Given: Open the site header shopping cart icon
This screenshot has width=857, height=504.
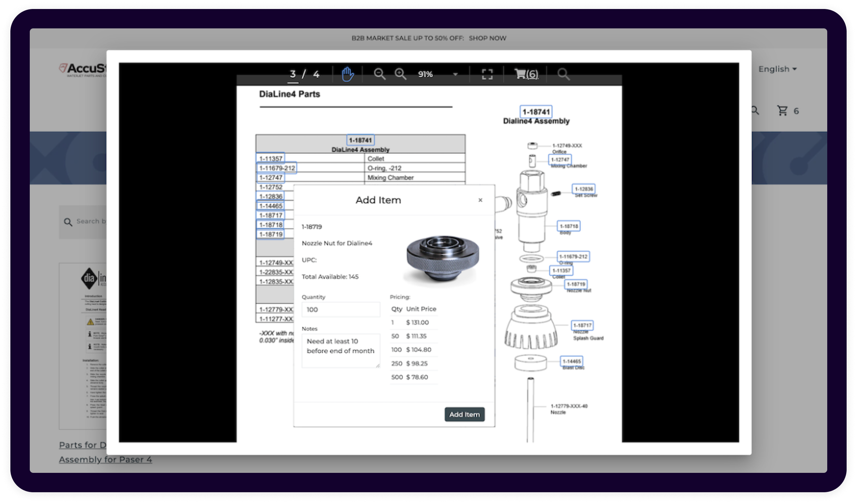Looking at the screenshot, I should pyautogui.click(x=783, y=111).
